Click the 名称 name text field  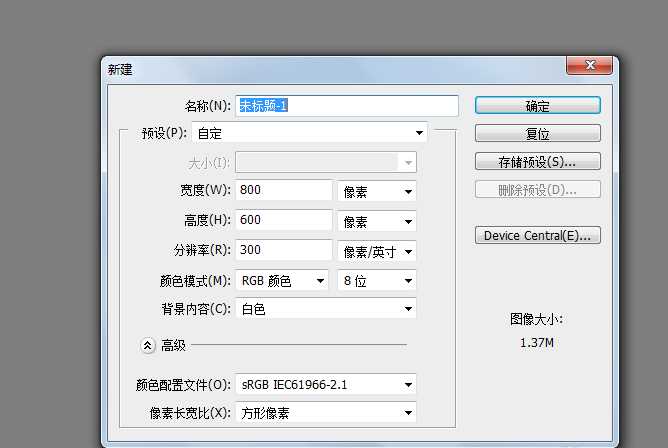[x=346, y=106]
